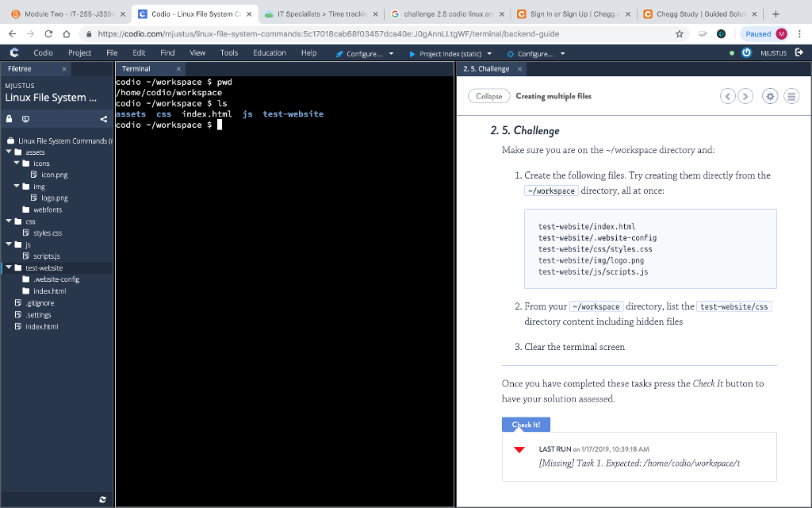Switch to Chegg Study Guided Solutions tab
The image size is (812, 508).
(700, 14)
